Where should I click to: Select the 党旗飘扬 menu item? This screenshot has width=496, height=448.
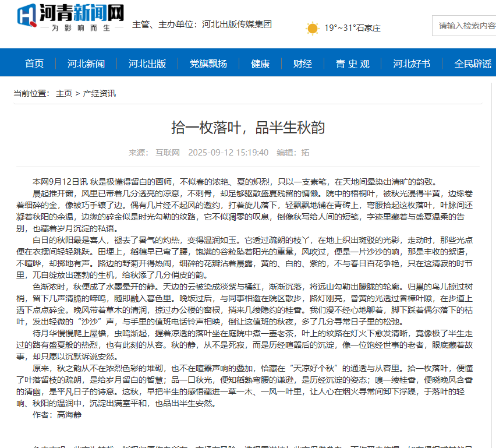click(207, 63)
